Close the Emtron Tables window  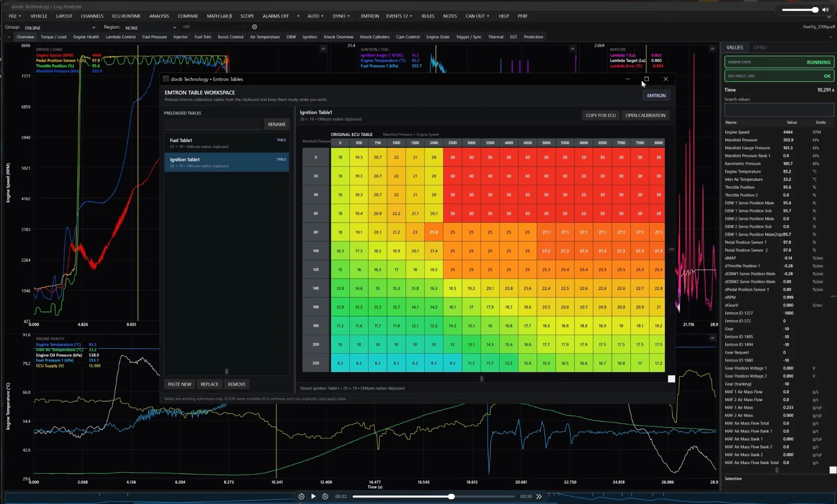(x=665, y=79)
